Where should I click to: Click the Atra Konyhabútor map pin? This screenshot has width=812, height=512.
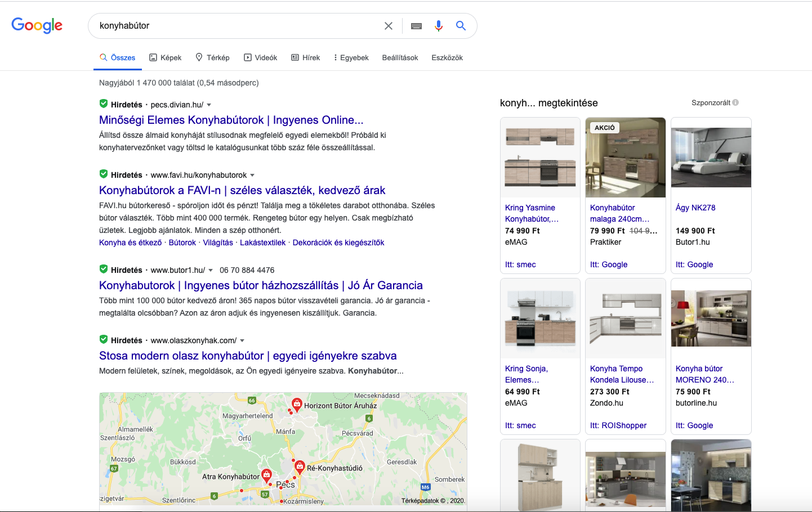(x=267, y=475)
